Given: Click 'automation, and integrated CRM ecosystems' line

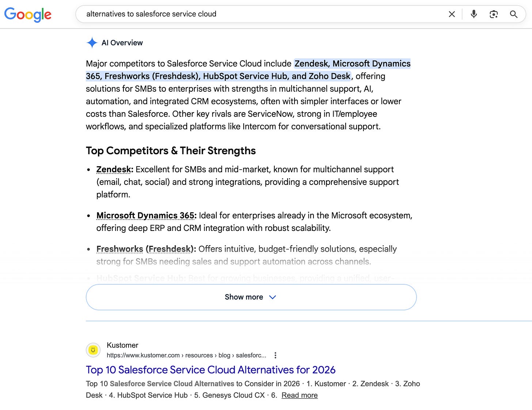Looking at the screenshot, I should pyautogui.click(x=243, y=101).
